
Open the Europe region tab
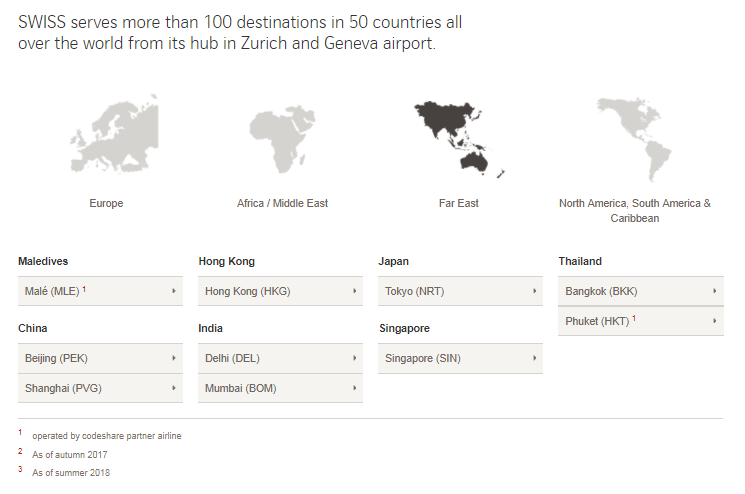(106, 203)
